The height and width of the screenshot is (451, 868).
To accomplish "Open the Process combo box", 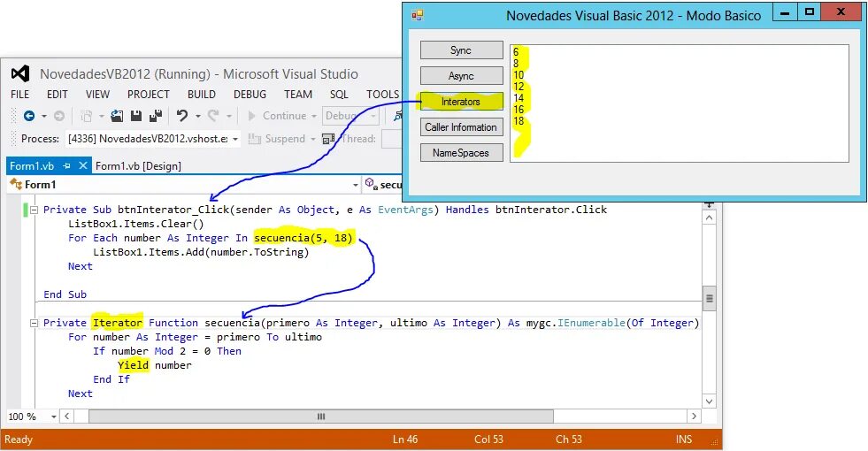I will click(x=153, y=139).
